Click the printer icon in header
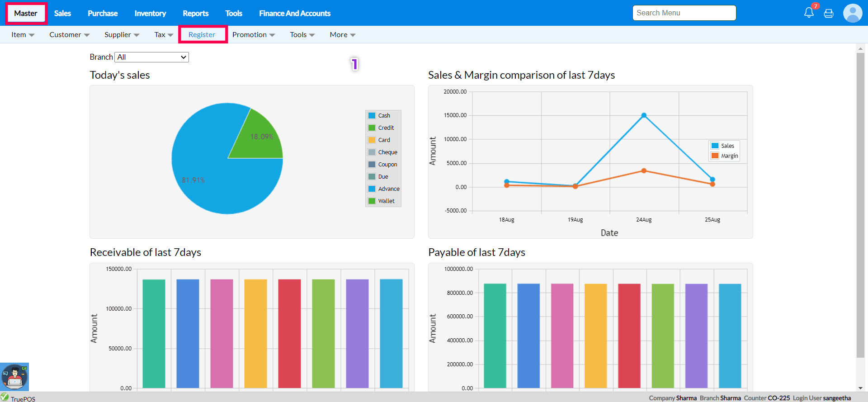The image size is (868, 402). click(829, 13)
